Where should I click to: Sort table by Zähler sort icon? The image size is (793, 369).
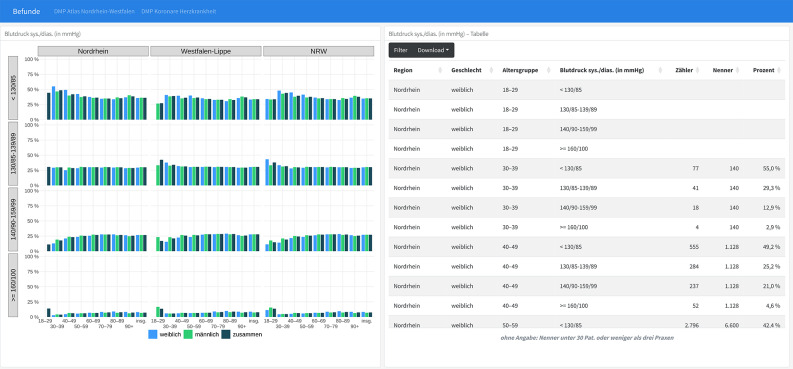coord(697,70)
